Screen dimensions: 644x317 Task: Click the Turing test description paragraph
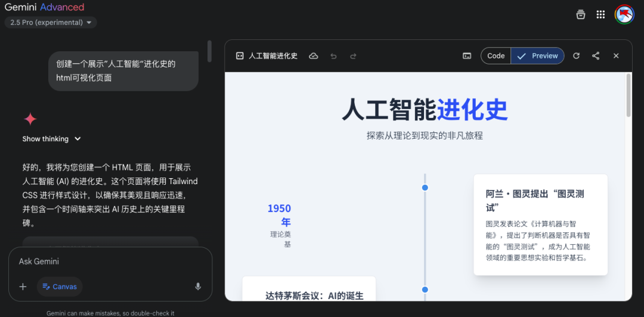pyautogui.click(x=538, y=241)
